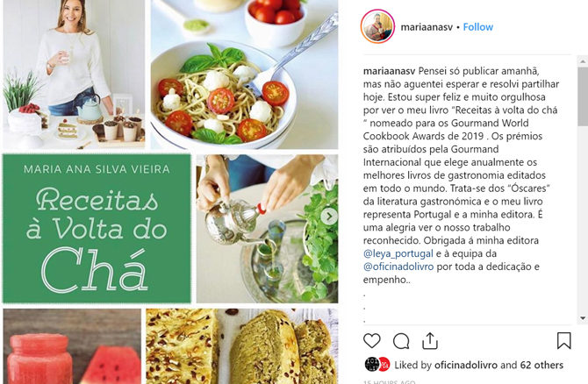The height and width of the screenshot is (384, 588).
Task: Share the post using the share icon
Action: pyautogui.click(x=430, y=340)
